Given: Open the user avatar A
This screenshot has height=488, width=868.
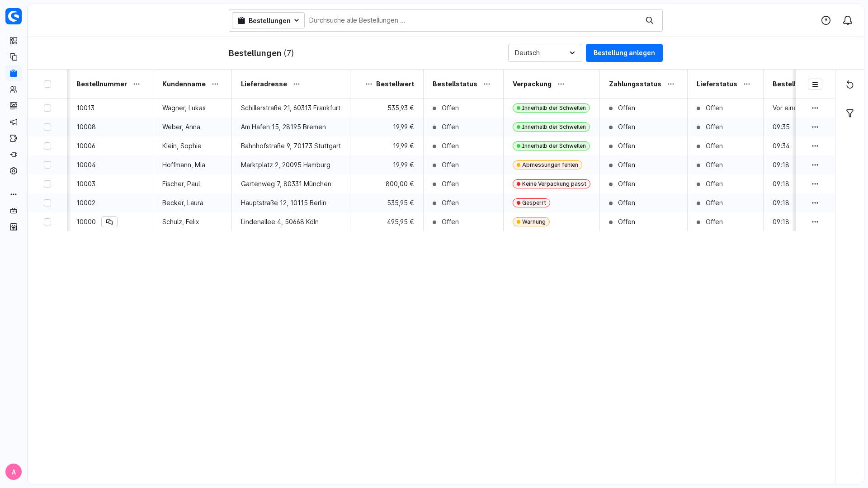Looking at the screenshot, I should coord(14,472).
